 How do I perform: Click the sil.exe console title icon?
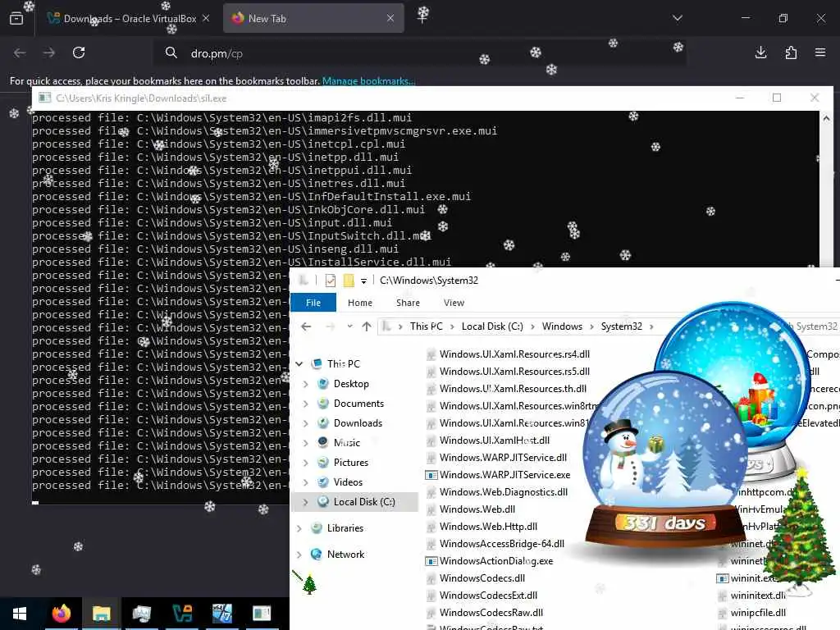(45, 98)
